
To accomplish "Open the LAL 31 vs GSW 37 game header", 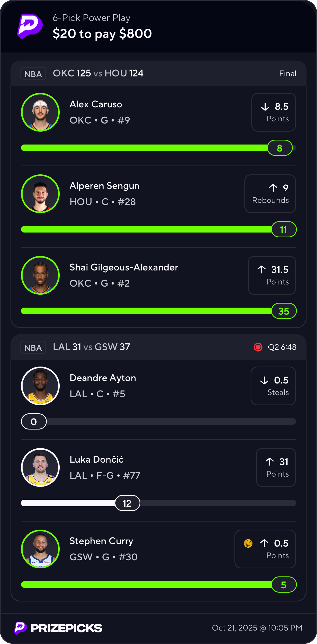I will coord(91,347).
